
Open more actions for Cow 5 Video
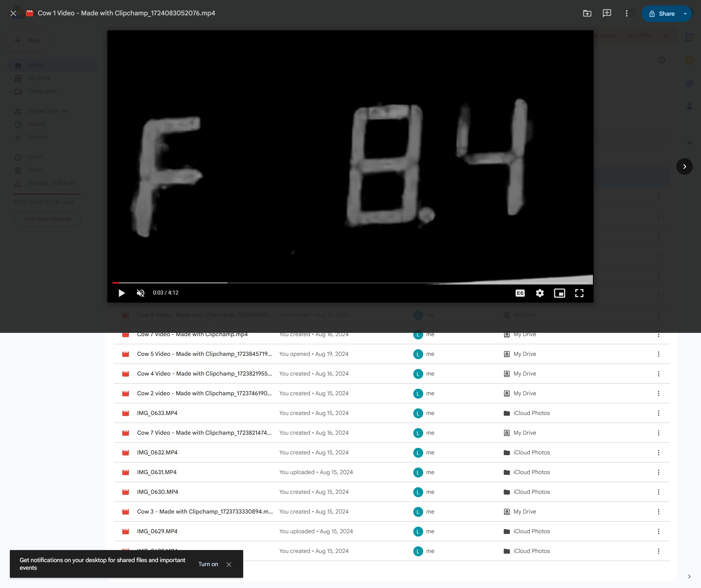click(x=659, y=354)
